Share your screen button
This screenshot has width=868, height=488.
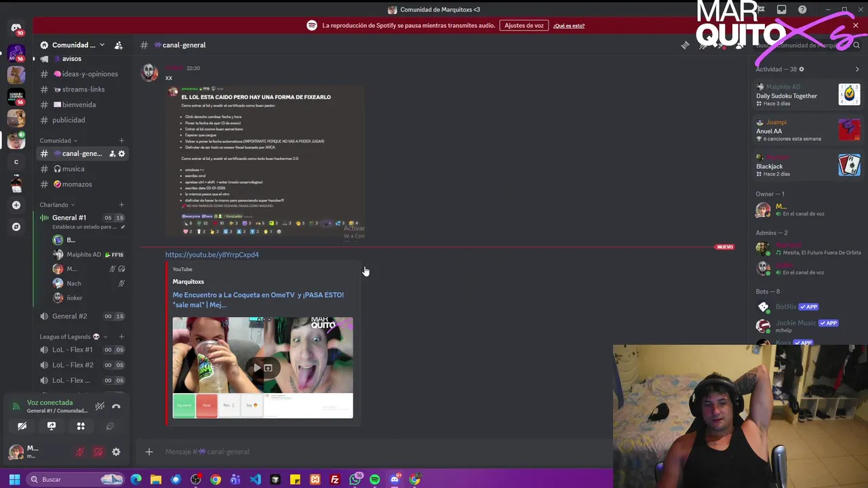click(51, 426)
